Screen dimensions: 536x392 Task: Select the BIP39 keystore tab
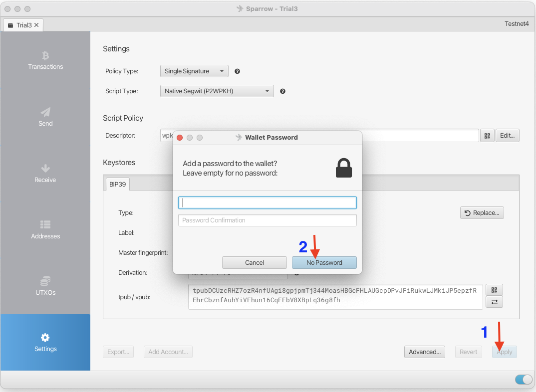tap(117, 184)
